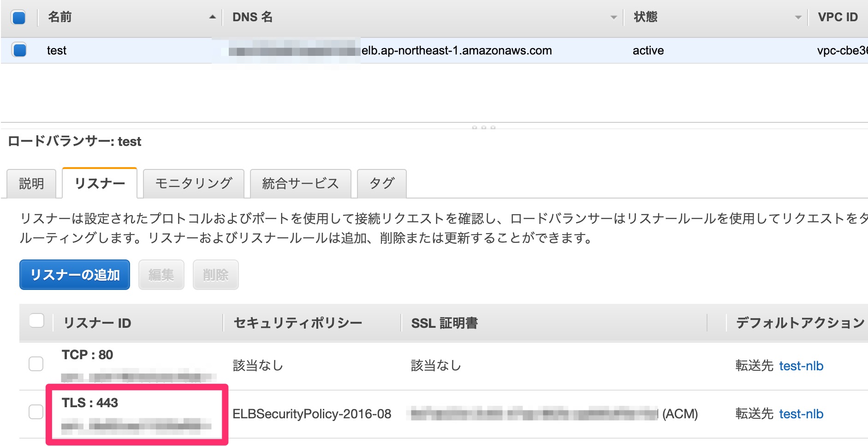Switch to the タグ tab
The image size is (868, 446).
(381, 183)
